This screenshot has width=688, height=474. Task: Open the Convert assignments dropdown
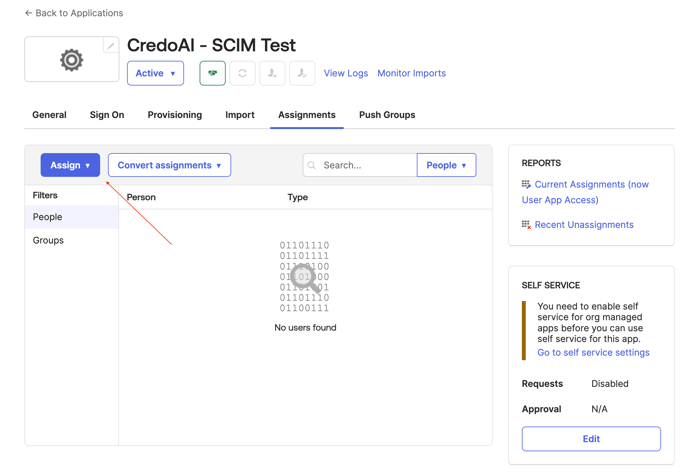coord(169,165)
